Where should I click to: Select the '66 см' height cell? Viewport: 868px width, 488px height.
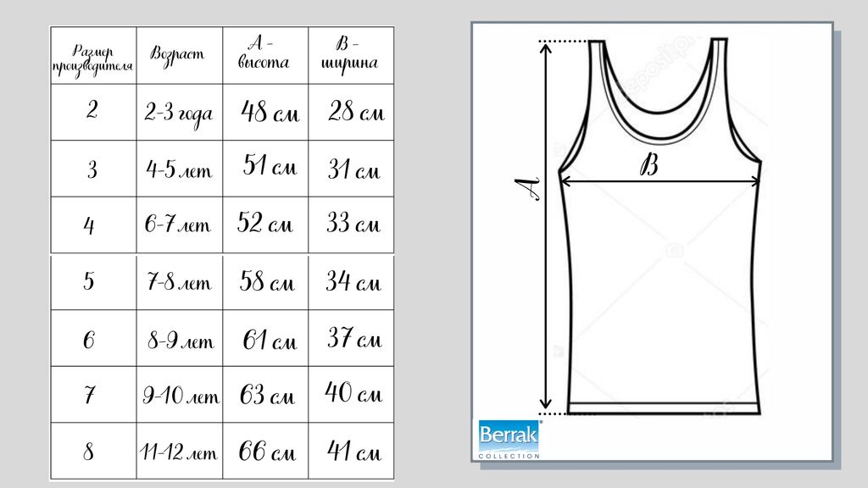click(x=267, y=452)
